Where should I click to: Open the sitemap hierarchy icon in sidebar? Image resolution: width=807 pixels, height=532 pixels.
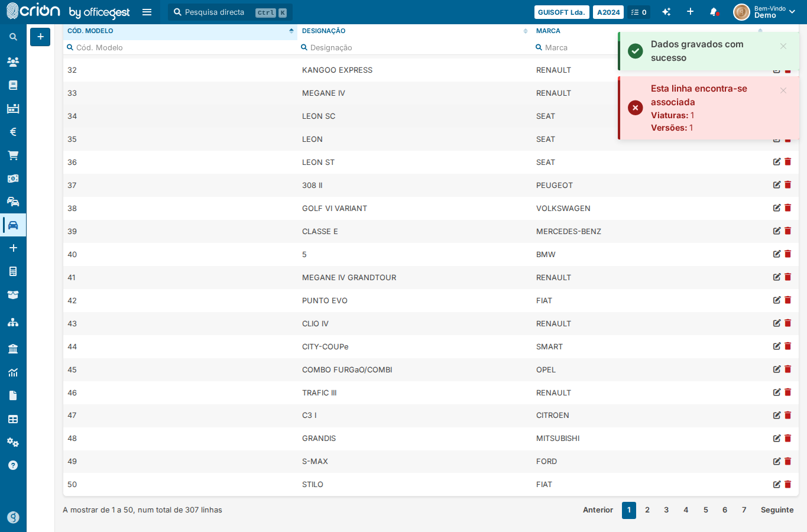click(13, 323)
